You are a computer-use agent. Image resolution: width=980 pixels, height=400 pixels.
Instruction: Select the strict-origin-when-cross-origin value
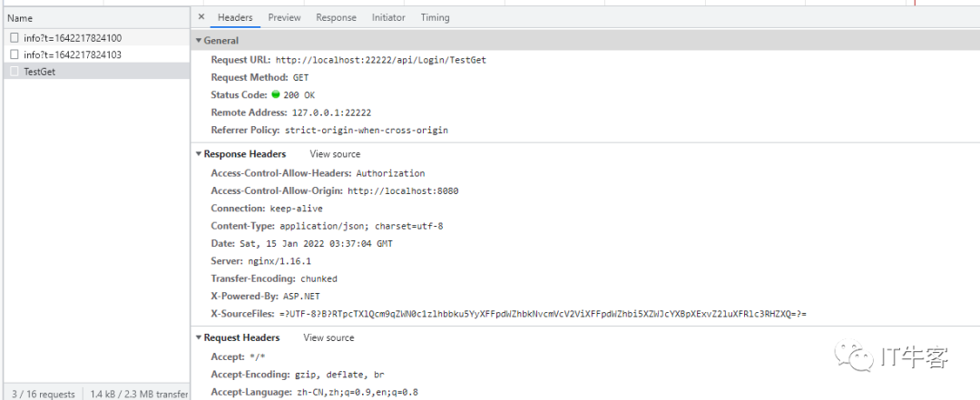(x=367, y=131)
